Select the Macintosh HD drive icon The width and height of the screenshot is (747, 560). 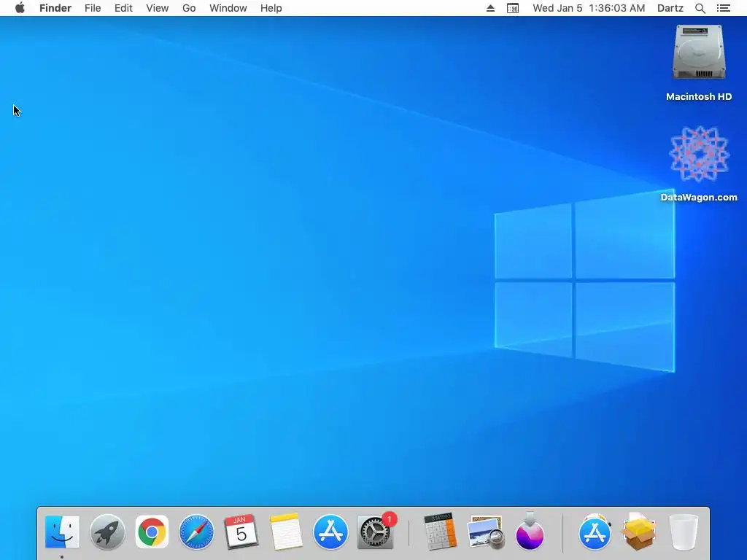pos(699,52)
